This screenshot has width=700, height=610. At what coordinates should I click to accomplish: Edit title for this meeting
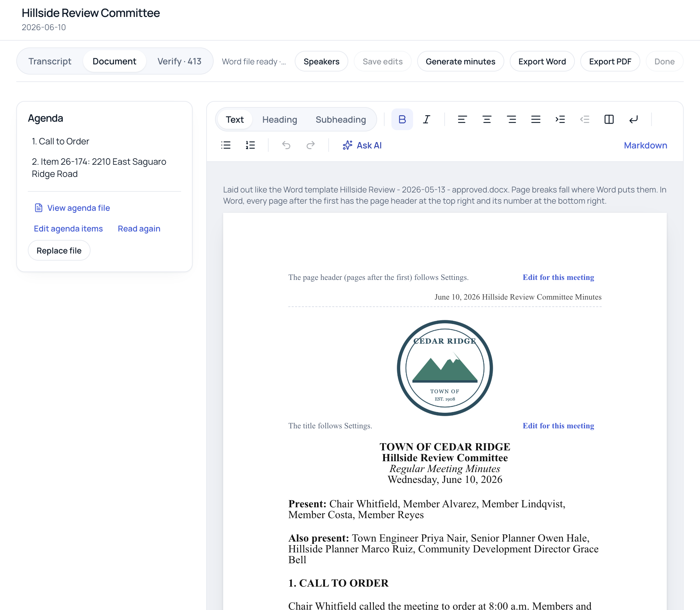[558, 426]
